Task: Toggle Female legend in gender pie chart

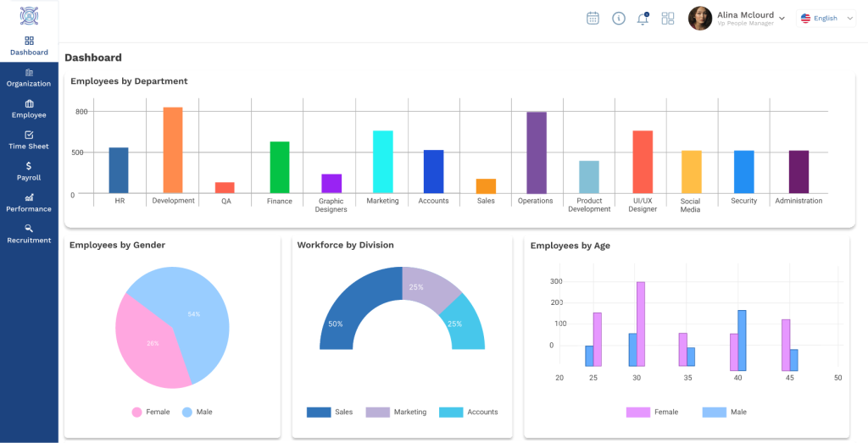Action: [x=151, y=412]
